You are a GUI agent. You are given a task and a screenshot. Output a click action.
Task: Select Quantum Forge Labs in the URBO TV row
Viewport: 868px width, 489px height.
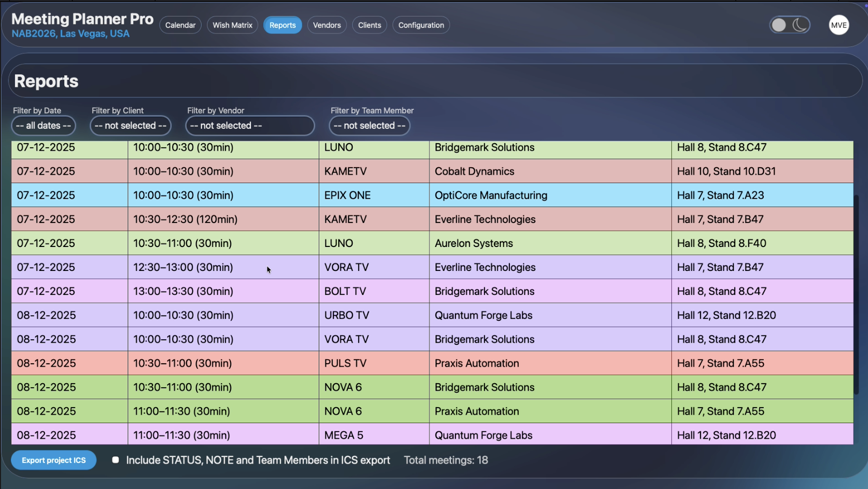[x=550, y=315]
